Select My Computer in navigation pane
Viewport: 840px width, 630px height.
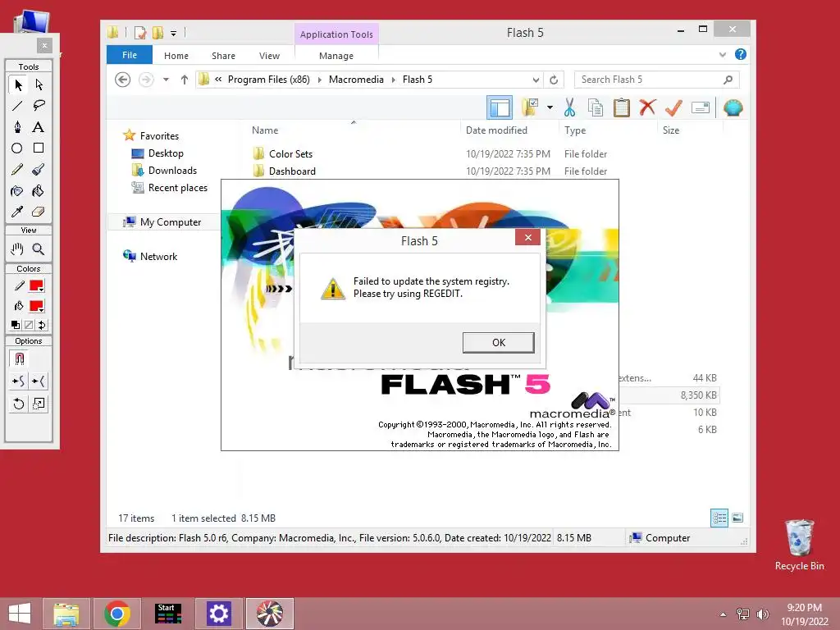pyautogui.click(x=171, y=221)
